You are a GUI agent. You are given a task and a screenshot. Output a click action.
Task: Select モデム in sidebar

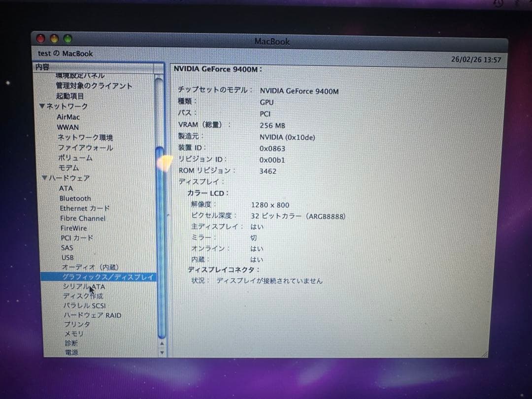68,168
